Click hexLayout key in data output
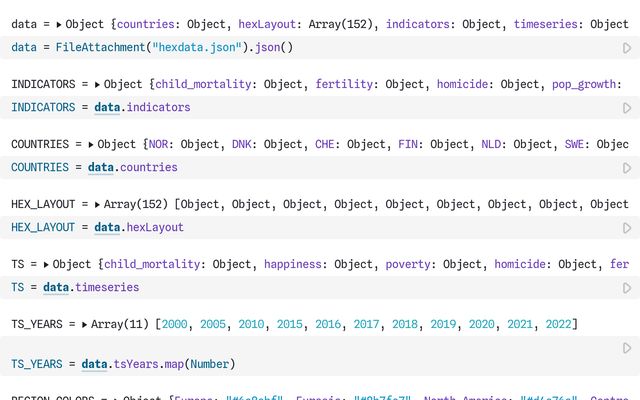This screenshot has height=400, width=640. coord(267,24)
